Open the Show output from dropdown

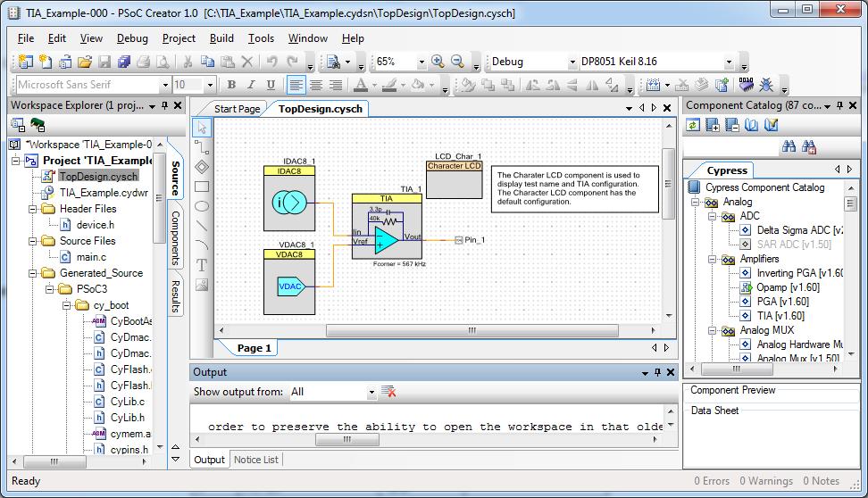tap(371, 393)
